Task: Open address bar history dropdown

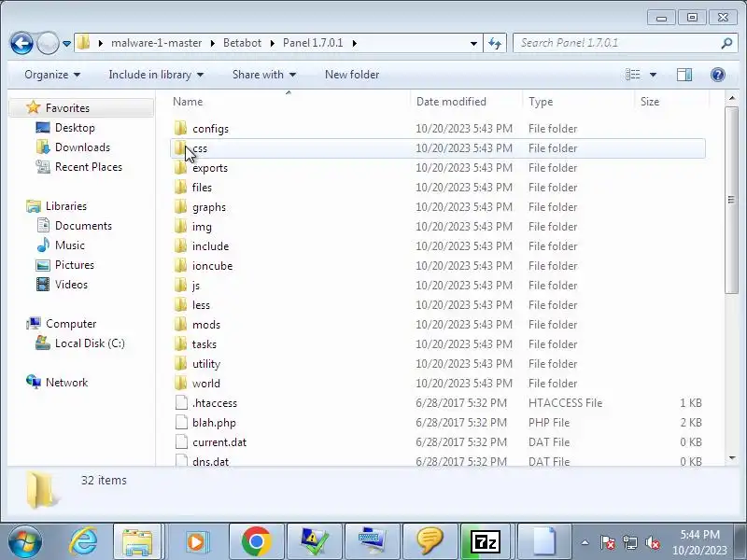Action: coord(473,43)
